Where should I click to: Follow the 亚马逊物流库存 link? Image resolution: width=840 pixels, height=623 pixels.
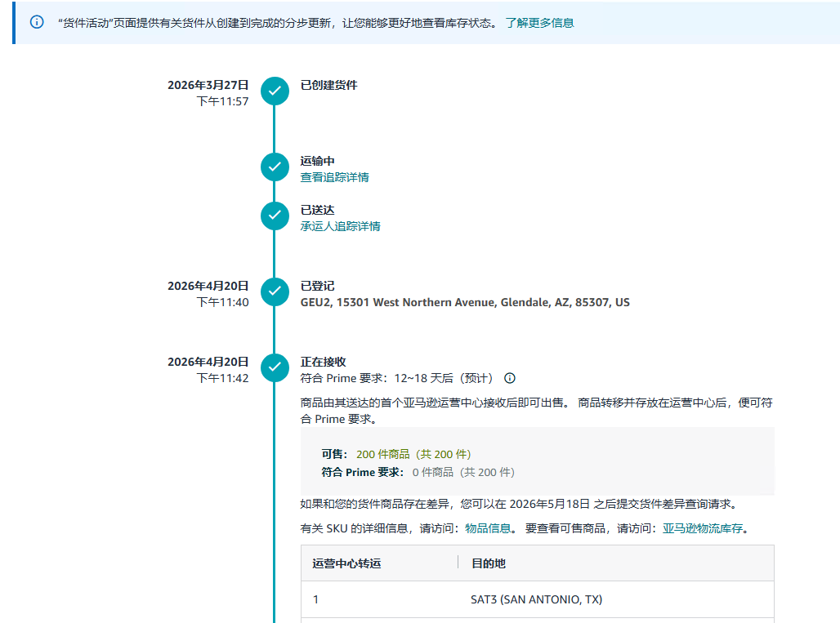(703, 528)
